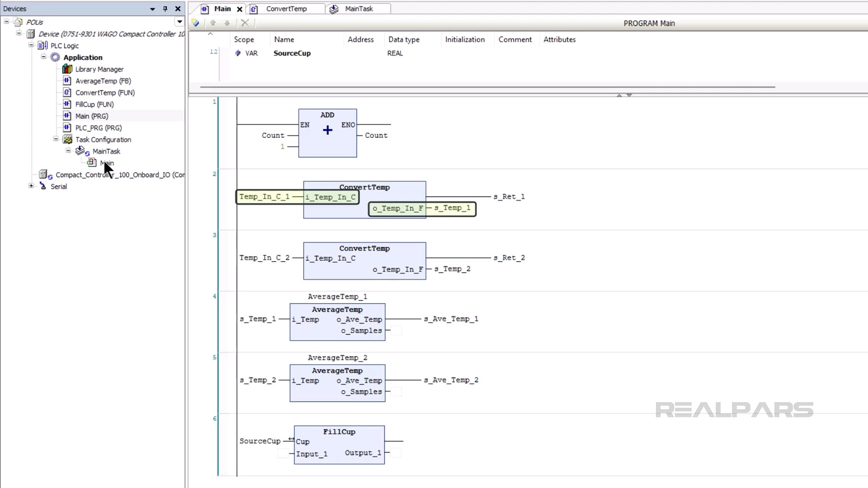This screenshot has height=488, width=868.
Task: Click the s_Ave_Temp_2 output variable
Action: (x=451, y=380)
